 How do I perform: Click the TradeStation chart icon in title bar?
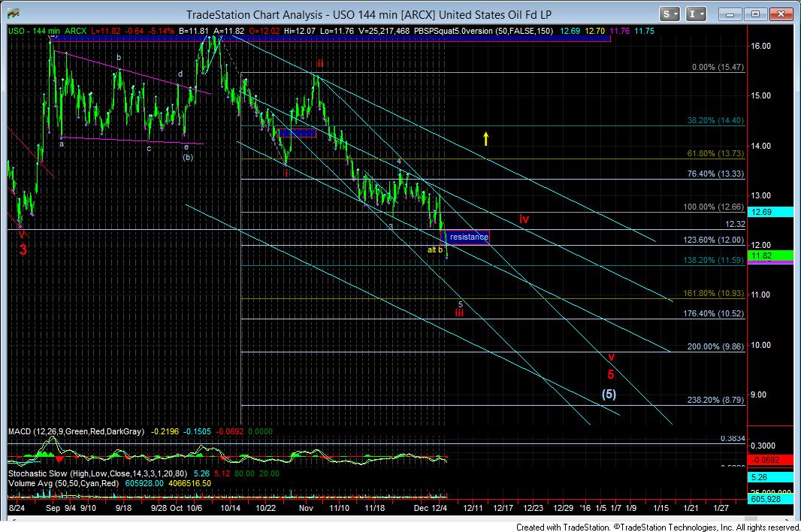click(x=14, y=14)
